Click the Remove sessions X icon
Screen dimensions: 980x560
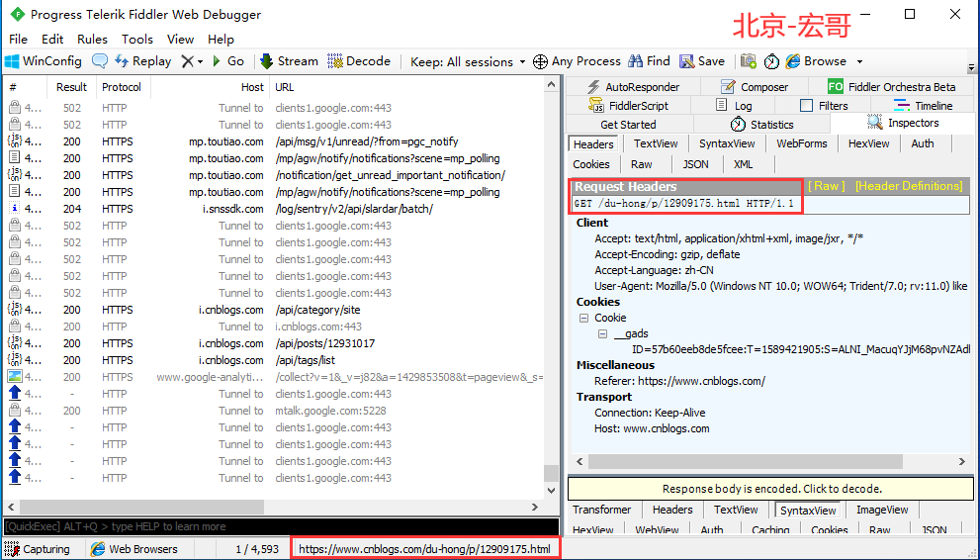pyautogui.click(x=188, y=61)
